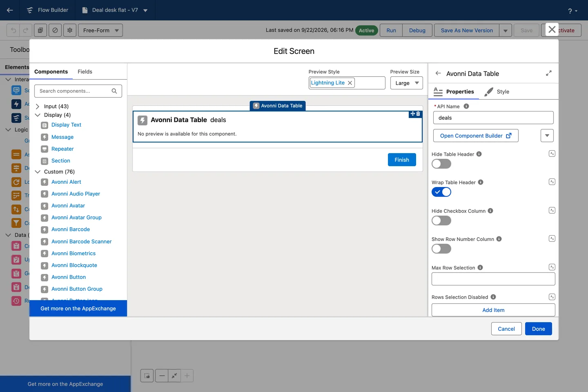The image size is (588, 392).
Task: Close the Edit Screen modal with X
Action: coord(552,29)
